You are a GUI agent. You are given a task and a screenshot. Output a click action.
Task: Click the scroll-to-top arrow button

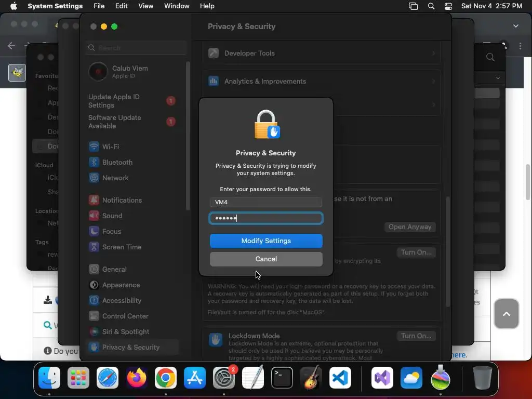coord(506,314)
